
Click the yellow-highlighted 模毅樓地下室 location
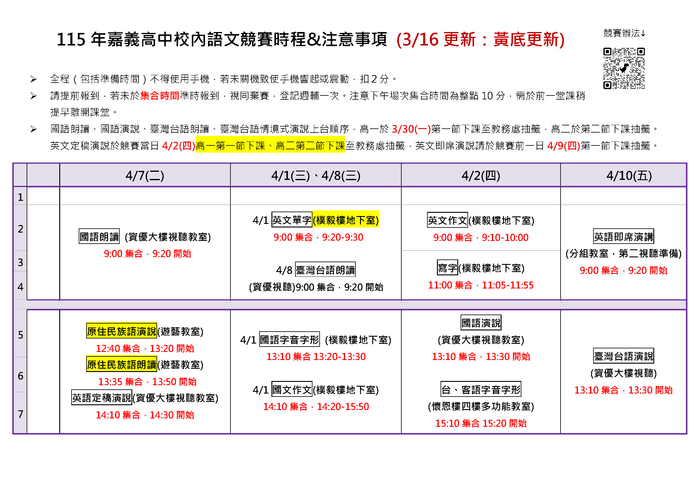349,220
